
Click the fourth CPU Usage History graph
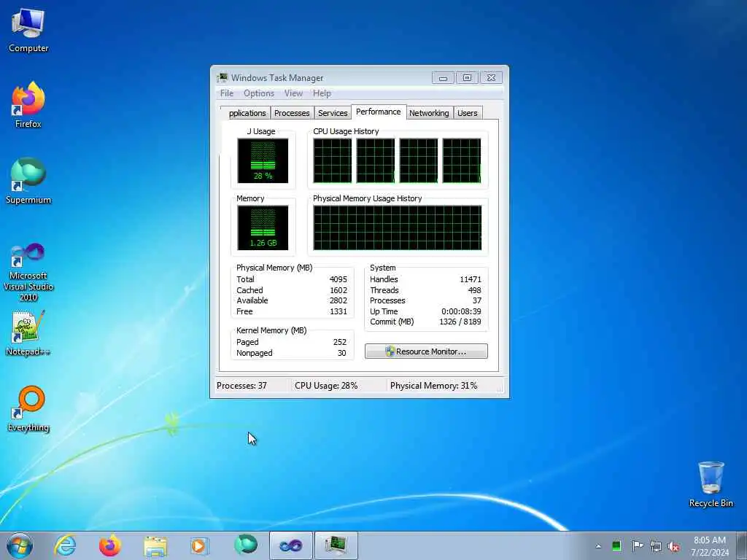click(462, 161)
